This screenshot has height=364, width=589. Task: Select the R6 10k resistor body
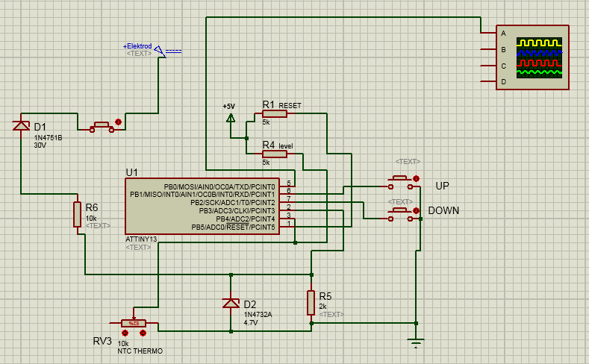(77, 214)
